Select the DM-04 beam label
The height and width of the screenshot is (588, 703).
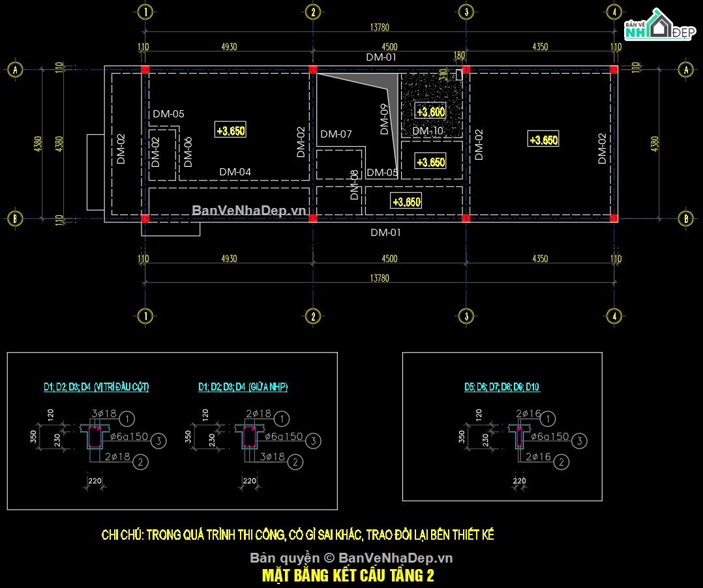(x=235, y=172)
